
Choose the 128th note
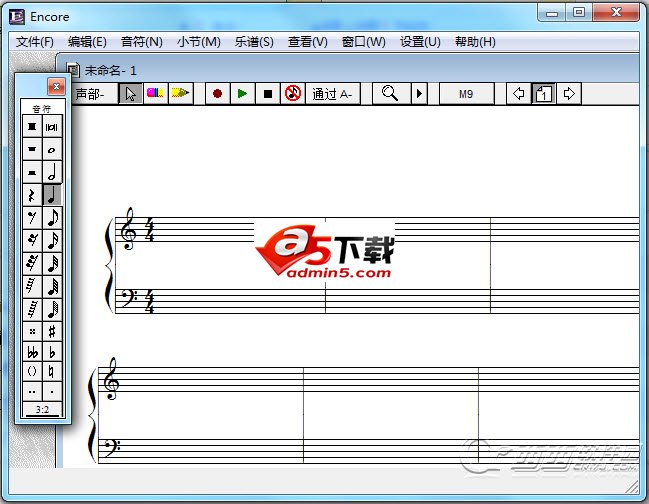(52, 309)
